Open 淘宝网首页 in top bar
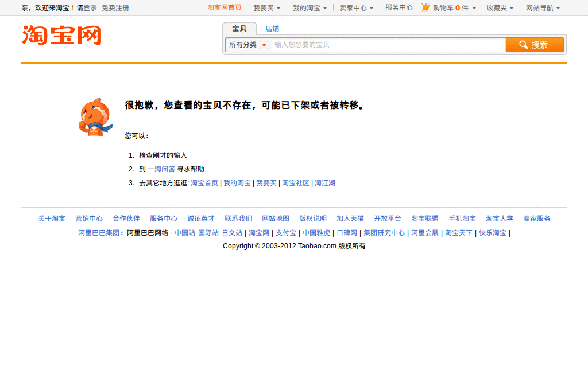The height and width of the screenshot is (390, 588). click(x=225, y=7)
